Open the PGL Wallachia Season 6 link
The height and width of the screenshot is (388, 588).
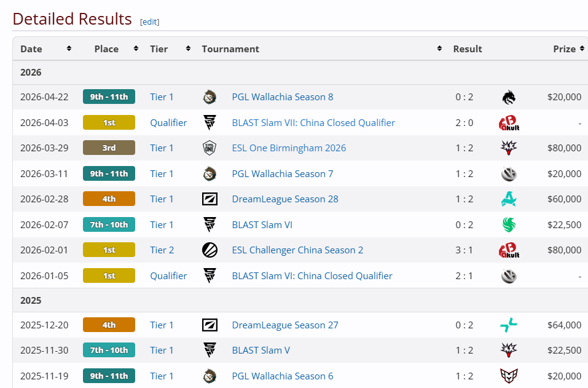283,376
